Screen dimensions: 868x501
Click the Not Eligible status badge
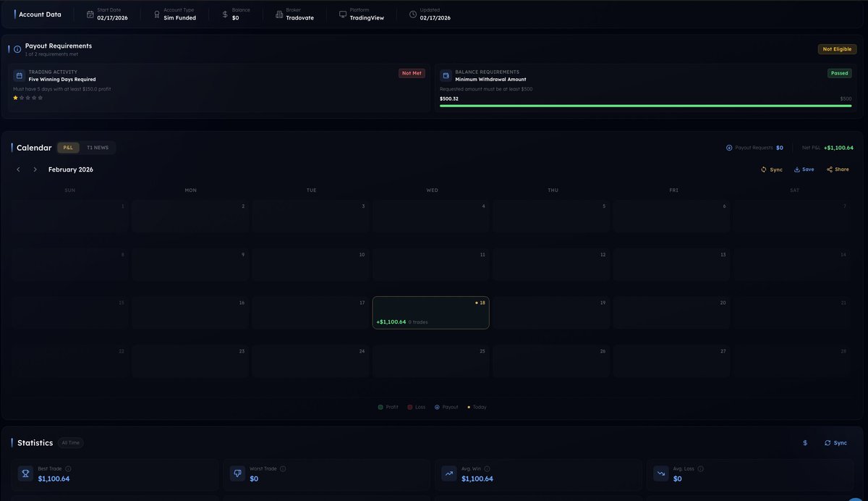(x=838, y=49)
